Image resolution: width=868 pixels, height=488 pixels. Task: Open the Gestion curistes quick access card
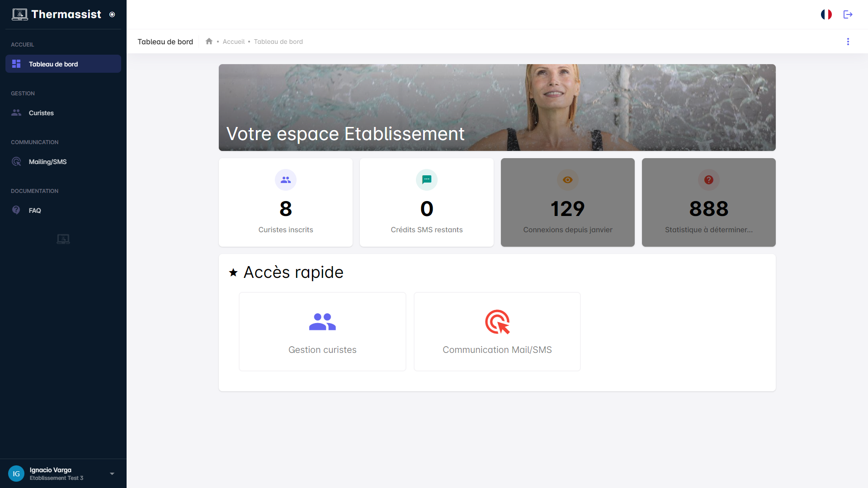[322, 332]
